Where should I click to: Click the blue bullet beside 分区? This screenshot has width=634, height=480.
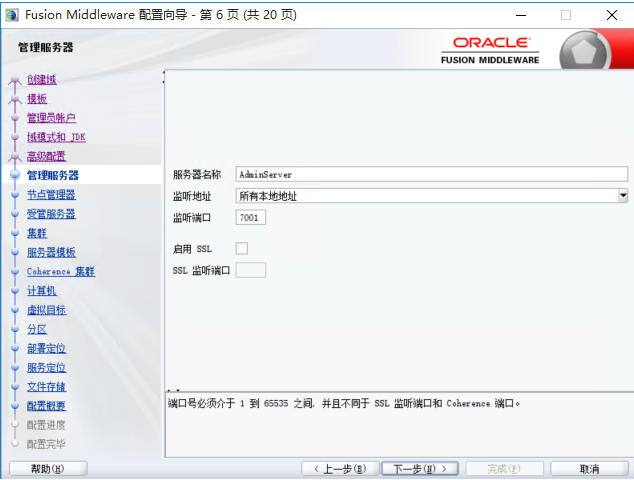[15, 329]
